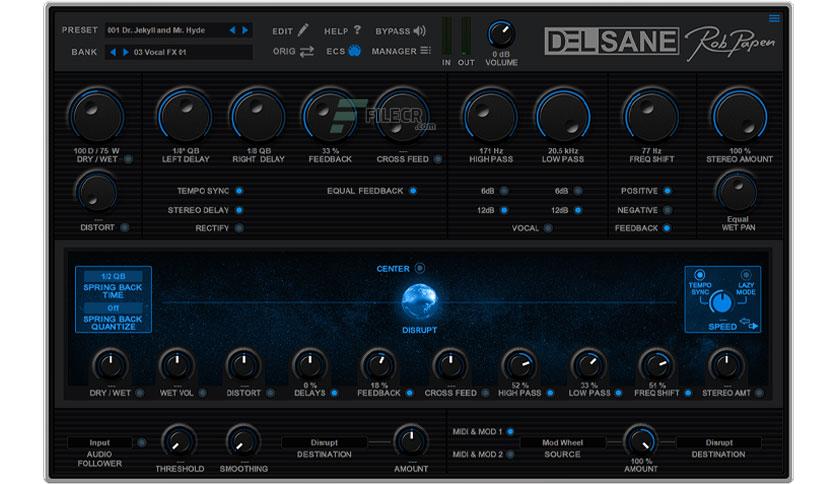
Task: Click the top Cross Feed knob
Action: tap(402, 117)
